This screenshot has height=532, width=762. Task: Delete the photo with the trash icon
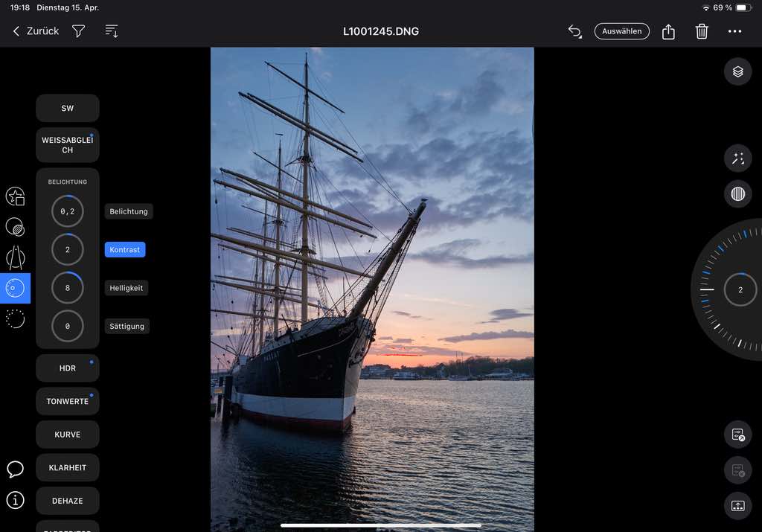702,31
